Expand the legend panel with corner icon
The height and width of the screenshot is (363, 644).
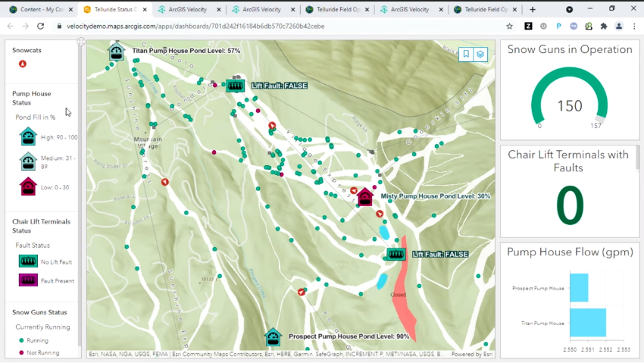click(81, 42)
